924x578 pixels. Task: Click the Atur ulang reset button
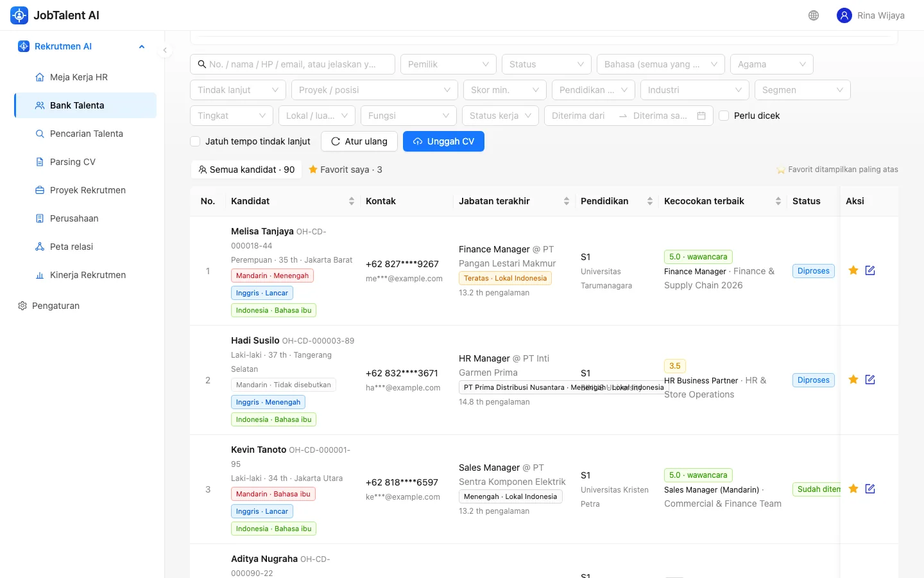pos(359,141)
